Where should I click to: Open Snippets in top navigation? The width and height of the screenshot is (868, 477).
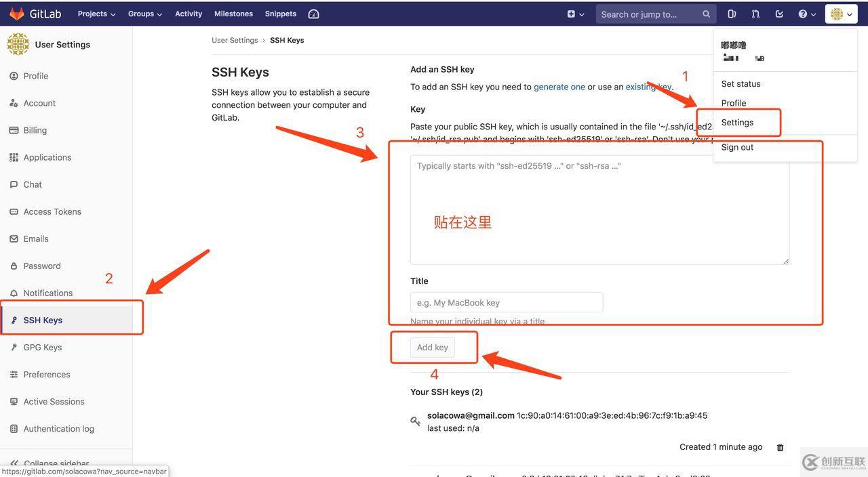point(281,14)
